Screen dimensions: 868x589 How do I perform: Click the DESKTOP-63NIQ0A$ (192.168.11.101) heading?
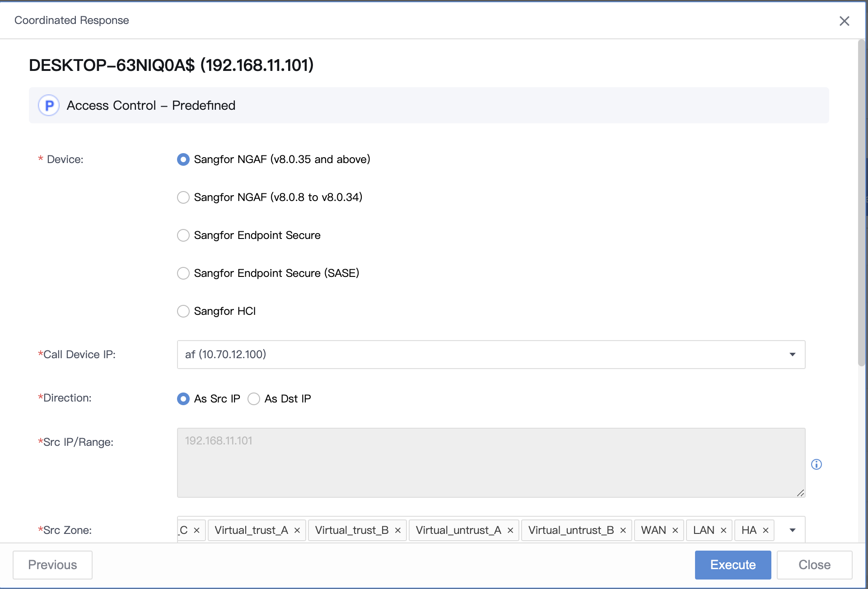(171, 65)
